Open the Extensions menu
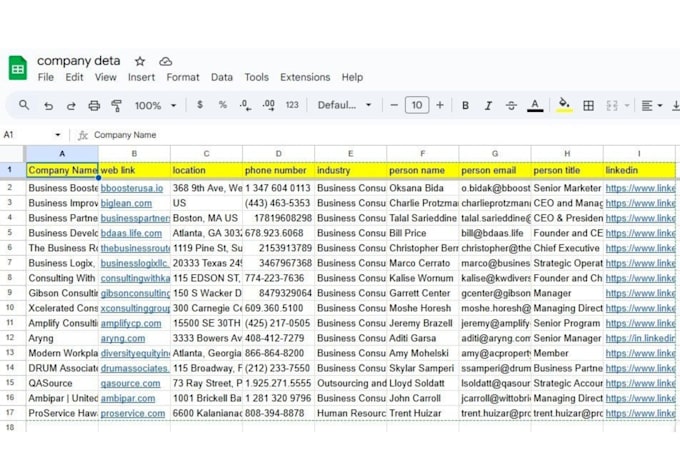680x459 pixels. (x=305, y=77)
